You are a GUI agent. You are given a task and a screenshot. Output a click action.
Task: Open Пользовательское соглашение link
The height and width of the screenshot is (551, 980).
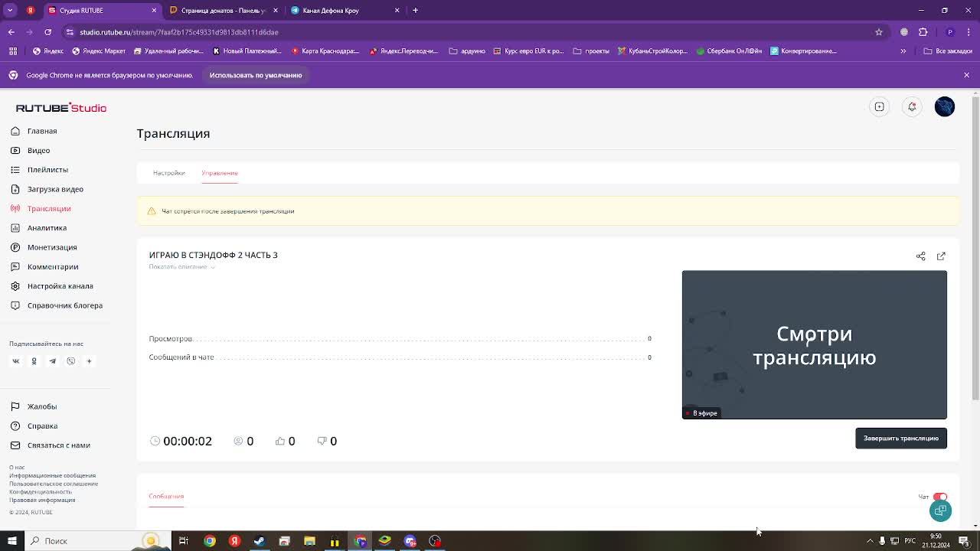(54, 484)
